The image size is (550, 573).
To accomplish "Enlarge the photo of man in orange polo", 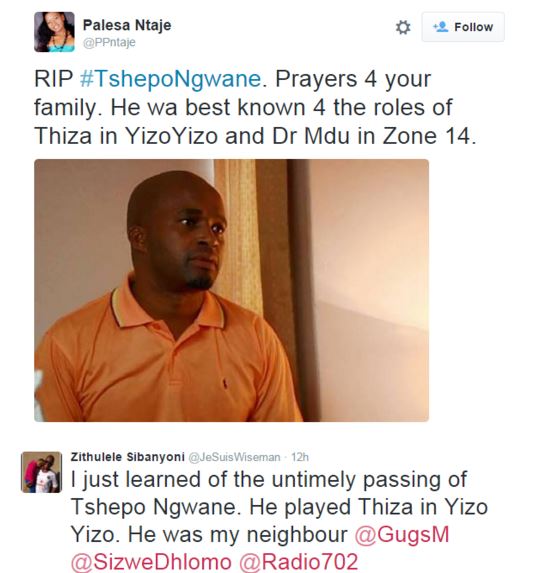I will pos(231,290).
